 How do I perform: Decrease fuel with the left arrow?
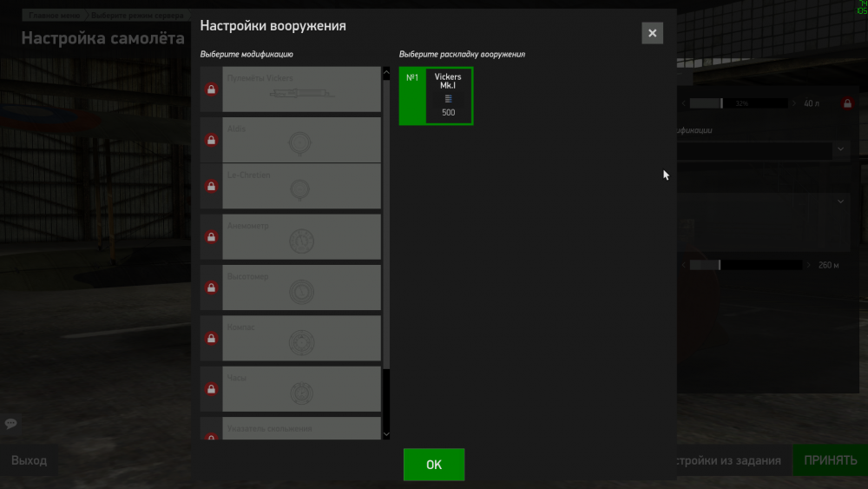pos(684,103)
